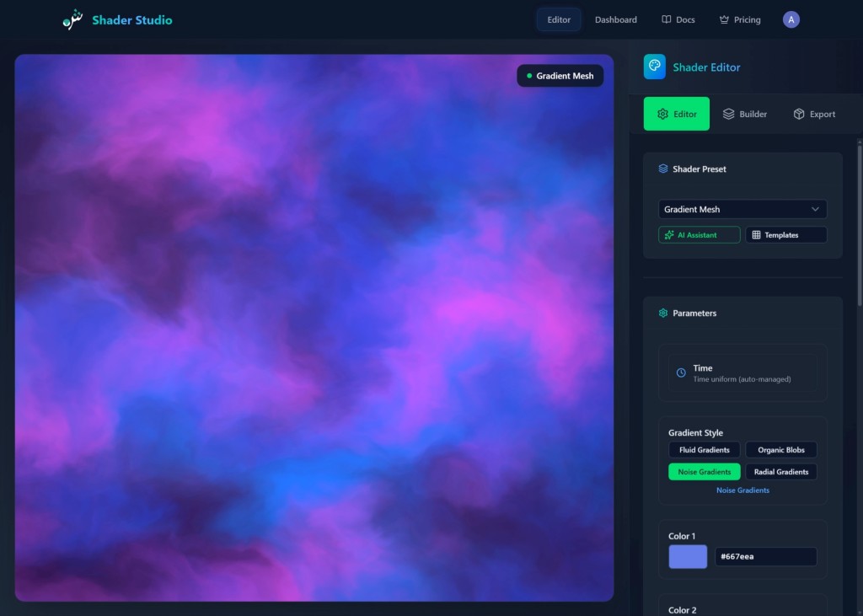This screenshot has height=616, width=863.
Task: Click the Shader Studio logo icon
Action: (72, 19)
